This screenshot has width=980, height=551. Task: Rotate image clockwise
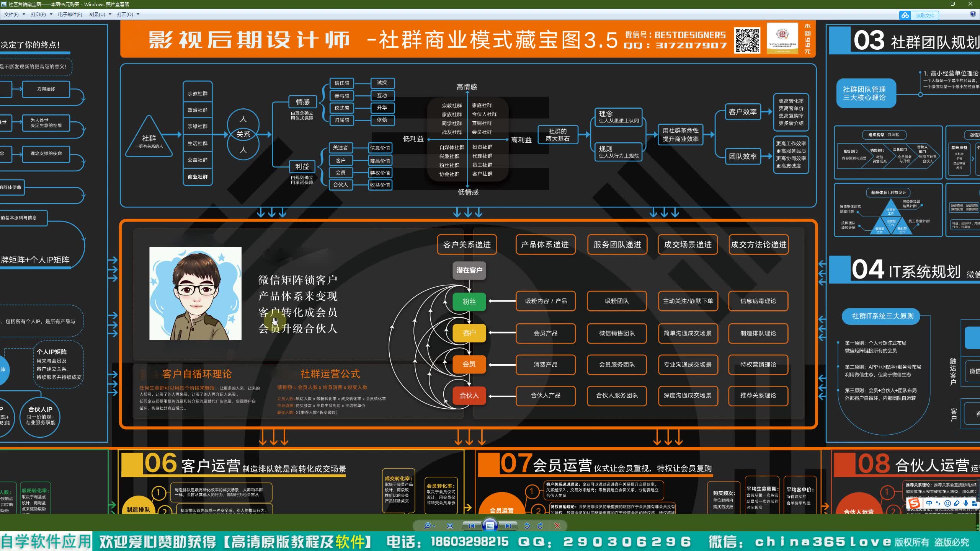click(x=540, y=526)
